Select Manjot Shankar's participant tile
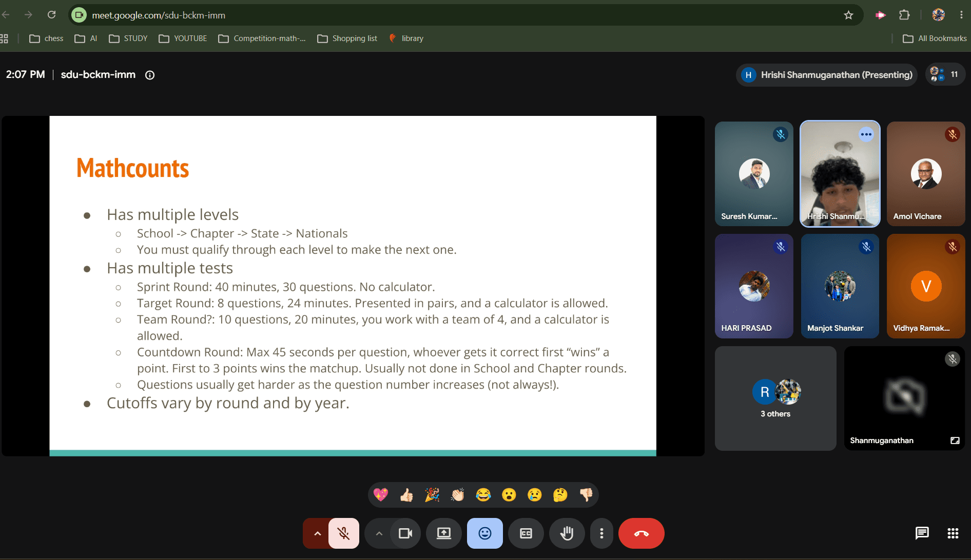 (840, 286)
